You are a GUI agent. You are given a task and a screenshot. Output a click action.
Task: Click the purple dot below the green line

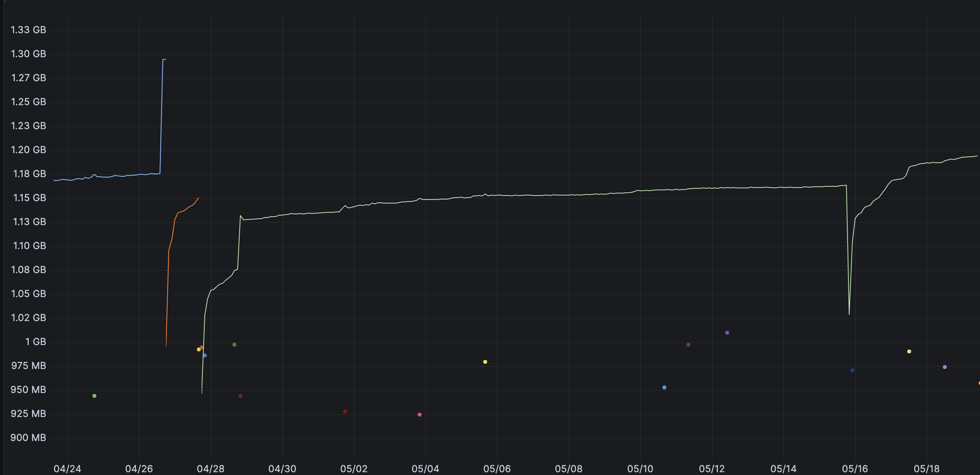pos(240,396)
